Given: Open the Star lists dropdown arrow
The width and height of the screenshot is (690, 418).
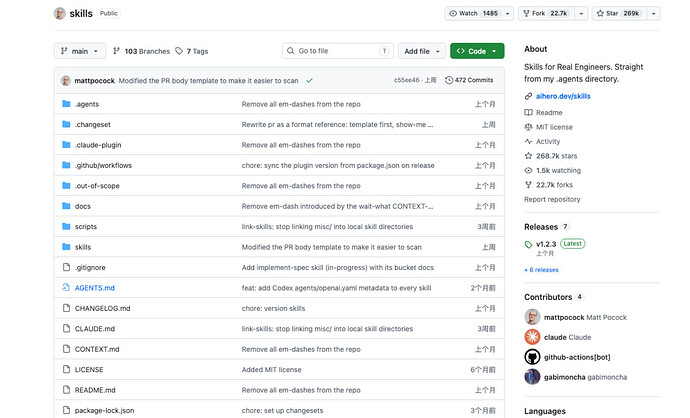Looking at the screenshot, I should click(x=653, y=14).
